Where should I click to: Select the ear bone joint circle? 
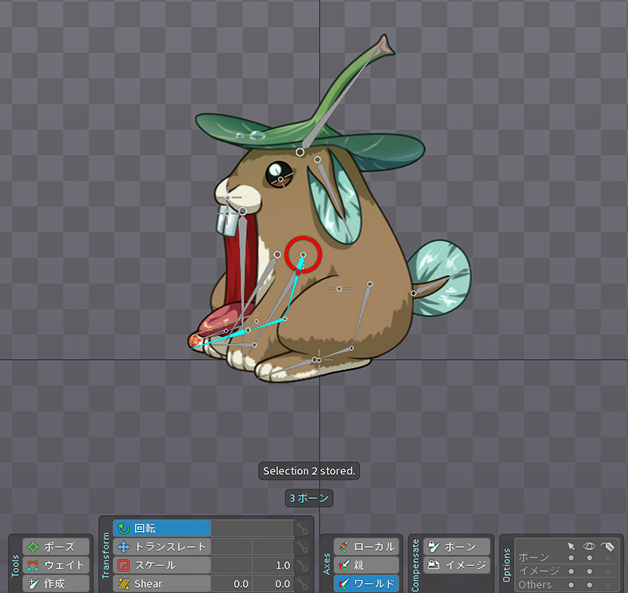[317, 159]
